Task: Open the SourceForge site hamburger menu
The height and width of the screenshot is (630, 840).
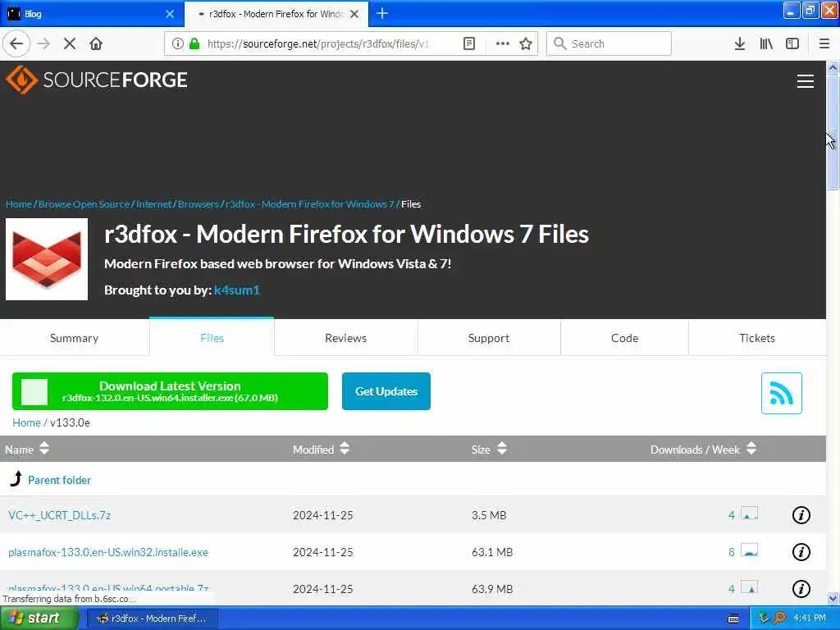Action: tap(806, 81)
